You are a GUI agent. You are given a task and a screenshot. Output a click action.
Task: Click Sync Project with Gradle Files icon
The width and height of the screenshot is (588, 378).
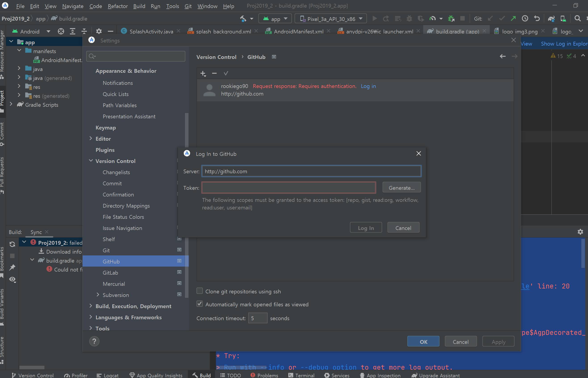pyautogui.click(x=551, y=19)
